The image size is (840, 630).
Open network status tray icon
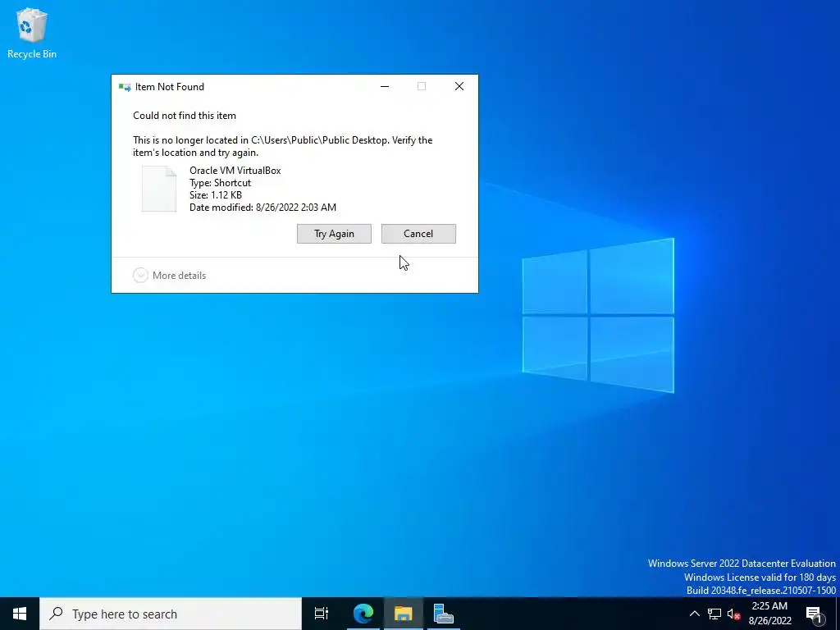click(x=714, y=614)
